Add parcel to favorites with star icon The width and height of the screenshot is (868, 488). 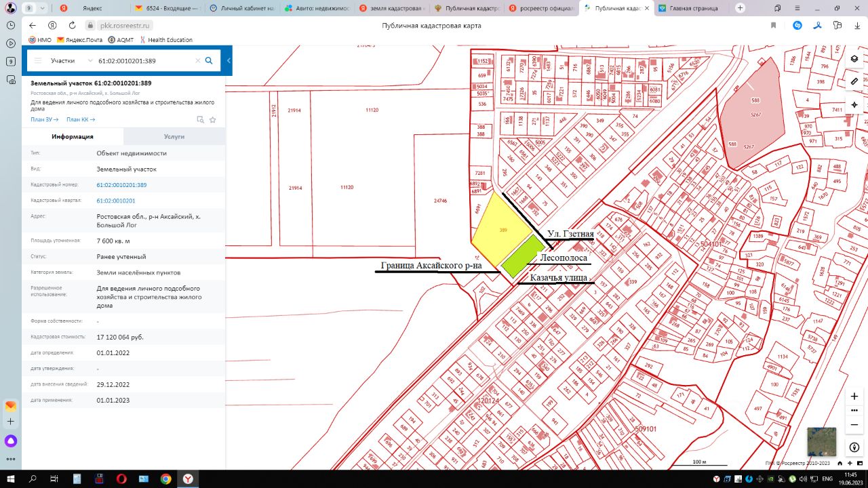[213, 119]
